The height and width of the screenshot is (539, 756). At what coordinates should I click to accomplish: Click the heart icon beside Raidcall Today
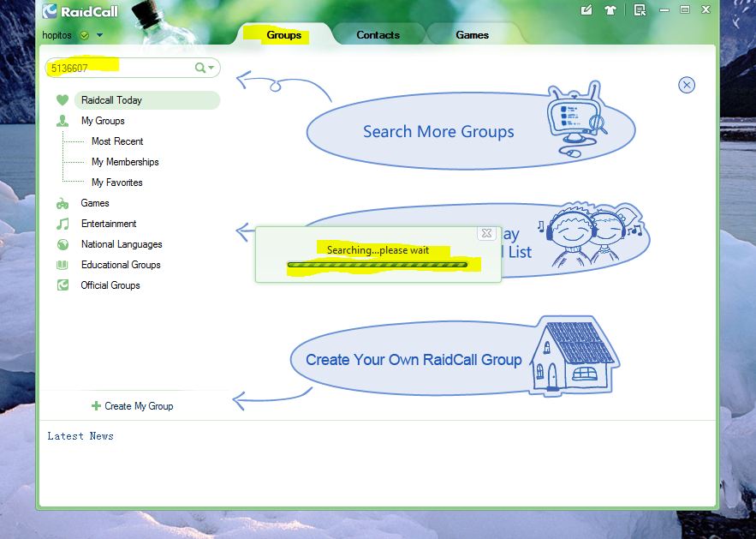(x=63, y=100)
